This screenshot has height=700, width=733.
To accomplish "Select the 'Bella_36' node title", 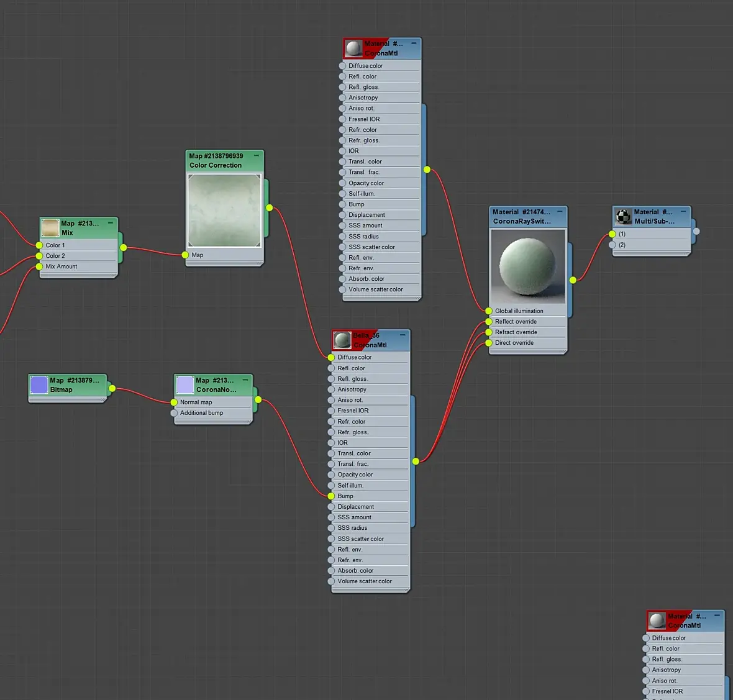I will (366, 335).
